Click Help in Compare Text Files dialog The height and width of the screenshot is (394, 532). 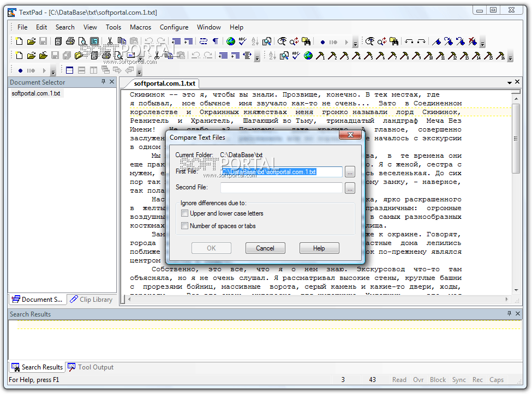[x=319, y=248]
